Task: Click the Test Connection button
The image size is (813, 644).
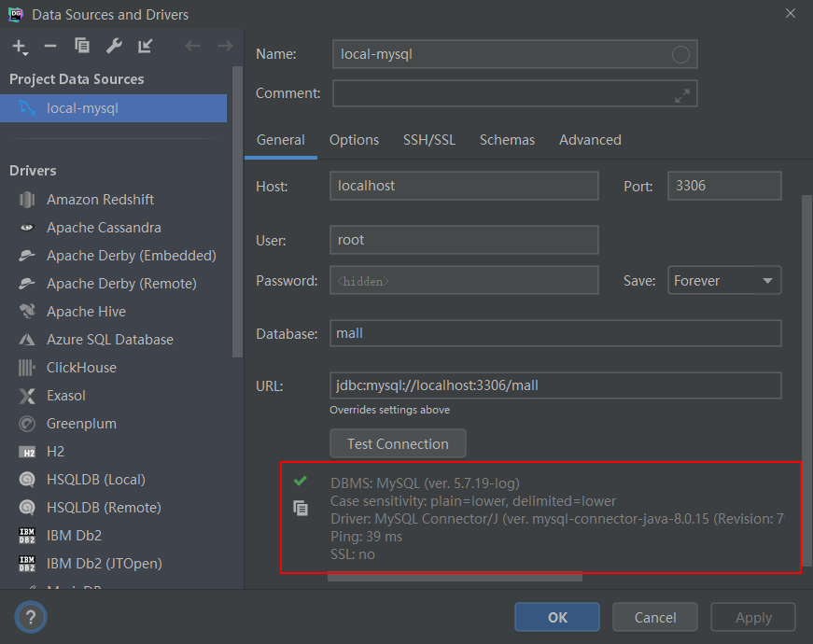Action: click(398, 444)
